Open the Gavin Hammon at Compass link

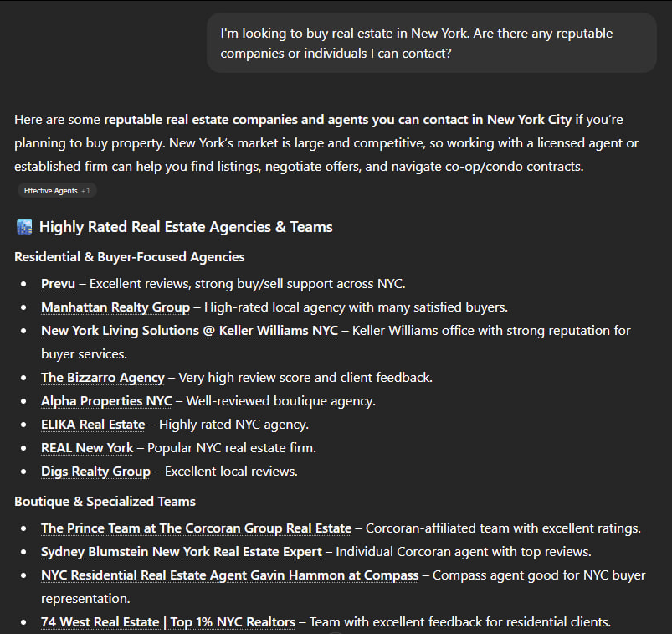click(229, 575)
